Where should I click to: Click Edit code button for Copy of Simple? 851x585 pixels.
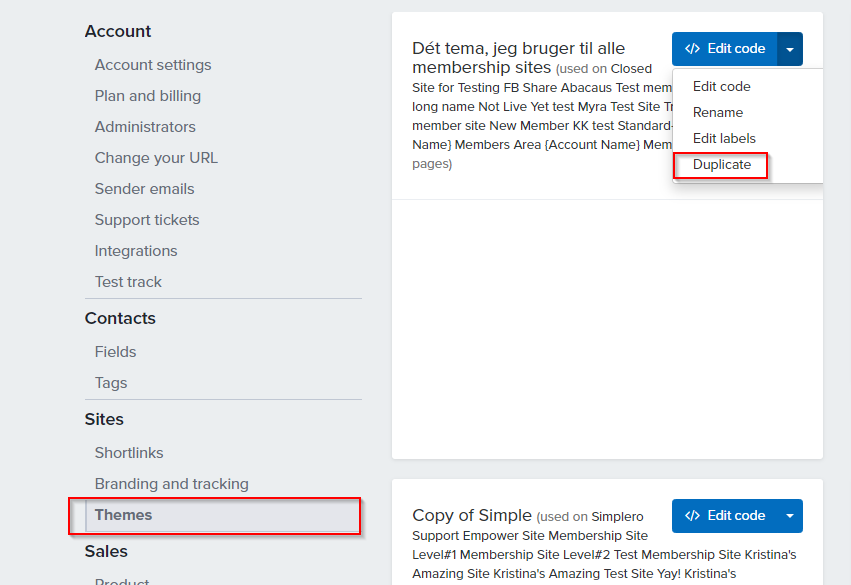[x=725, y=516]
